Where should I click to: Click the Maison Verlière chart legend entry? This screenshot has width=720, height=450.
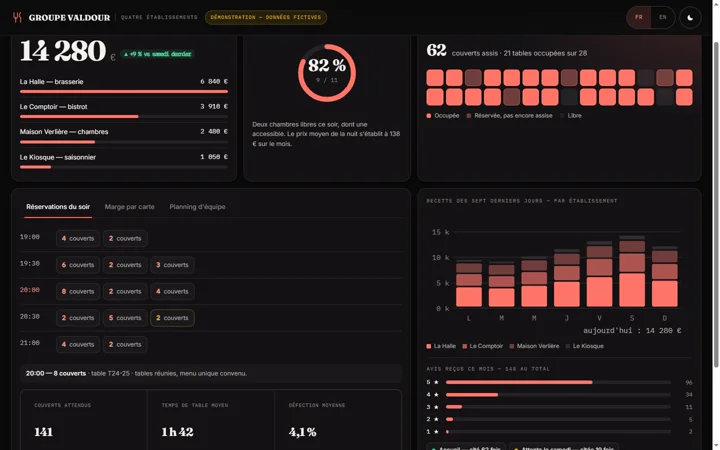click(534, 346)
